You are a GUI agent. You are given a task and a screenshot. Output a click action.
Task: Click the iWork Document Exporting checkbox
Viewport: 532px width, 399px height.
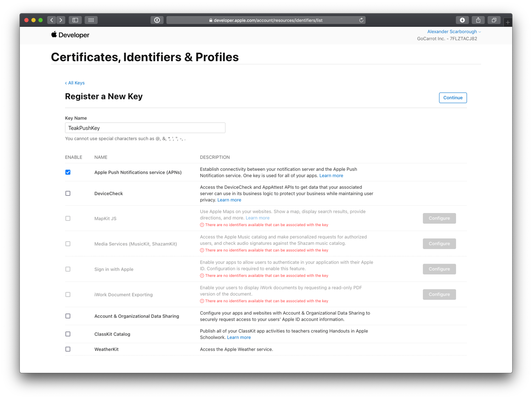(68, 294)
